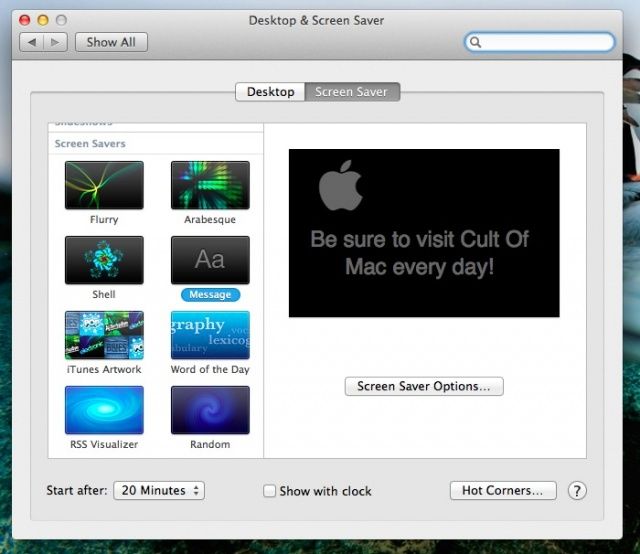The width and height of the screenshot is (640, 554).
Task: Switch to the Desktop tab
Action: (x=270, y=92)
